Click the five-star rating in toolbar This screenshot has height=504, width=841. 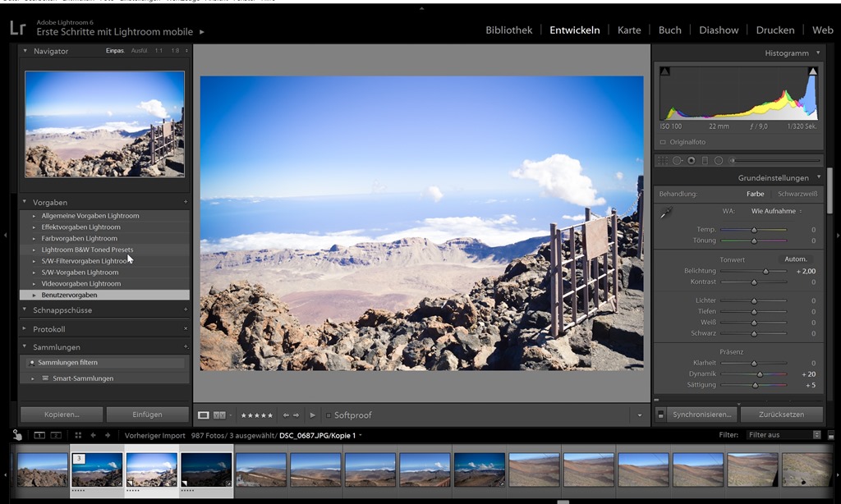(257, 415)
